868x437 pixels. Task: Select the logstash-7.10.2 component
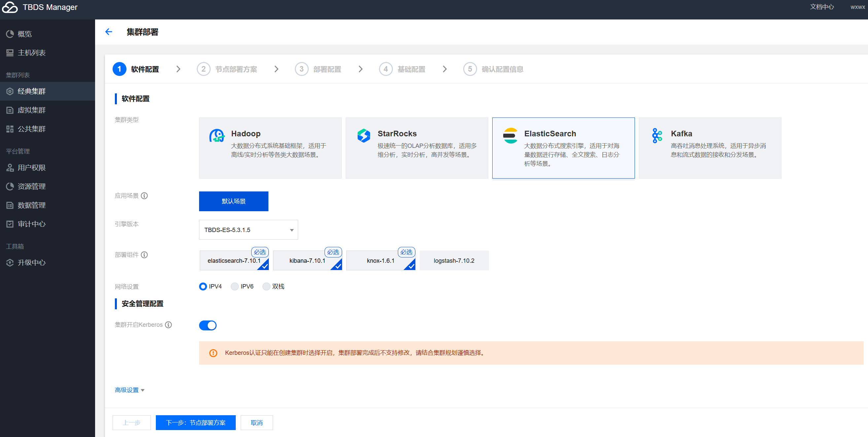[x=454, y=260]
